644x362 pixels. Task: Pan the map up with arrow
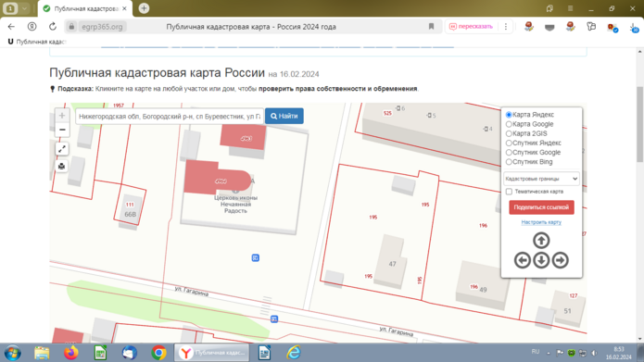pos(541,241)
